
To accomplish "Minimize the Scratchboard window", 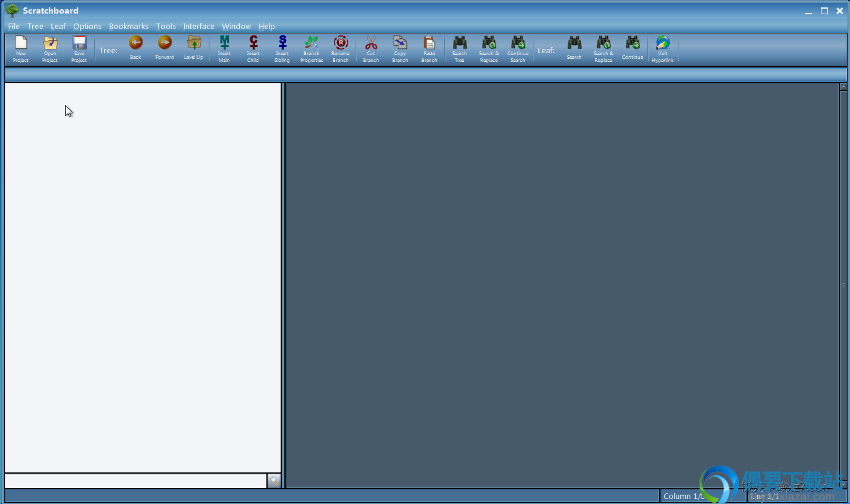I will (x=808, y=11).
